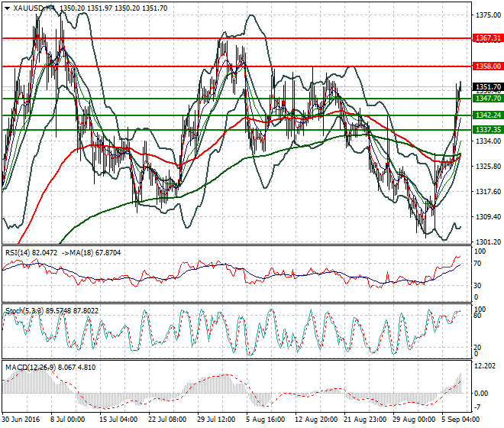504x428 pixels.
Task: Select the red 1358.00 price level label
Action: (x=488, y=66)
